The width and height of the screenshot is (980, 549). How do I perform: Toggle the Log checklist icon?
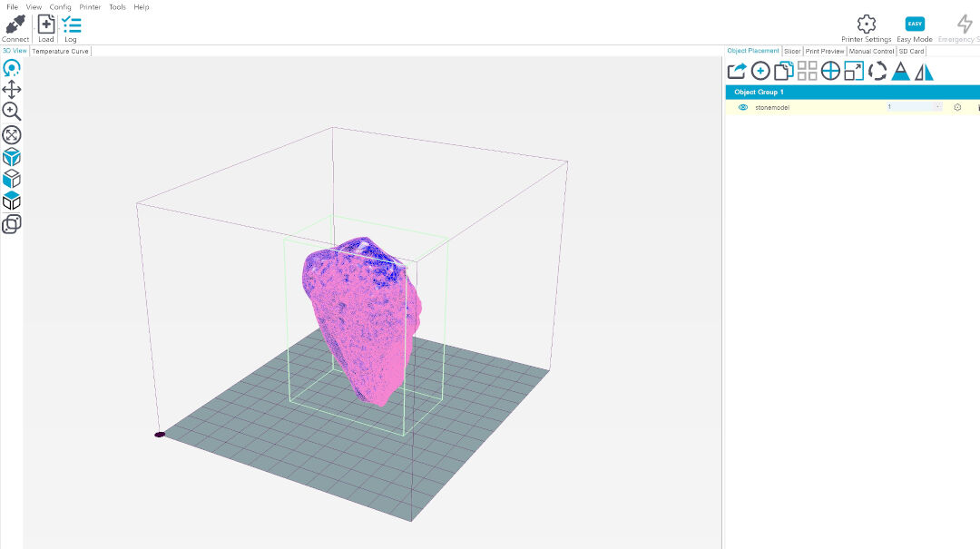pos(72,25)
